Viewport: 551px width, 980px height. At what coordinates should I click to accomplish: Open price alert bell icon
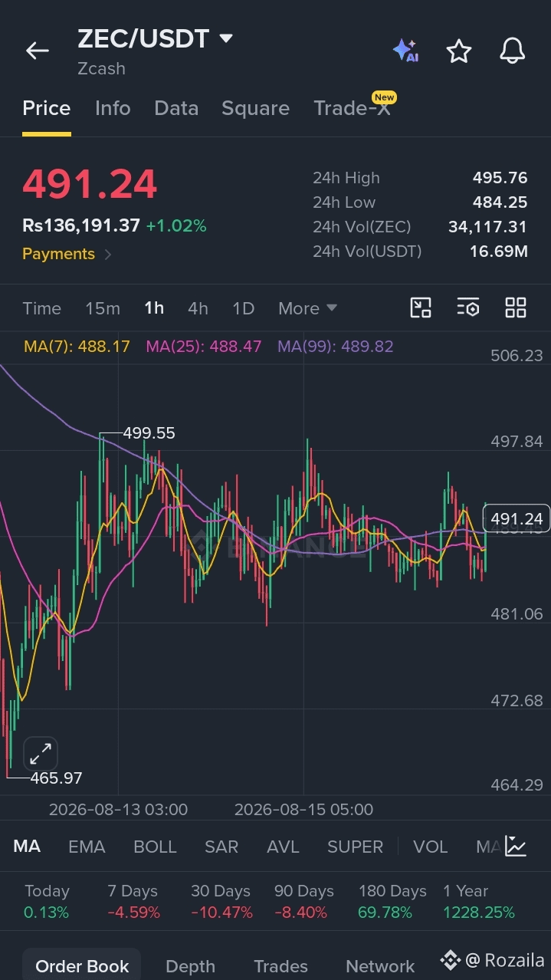point(513,51)
